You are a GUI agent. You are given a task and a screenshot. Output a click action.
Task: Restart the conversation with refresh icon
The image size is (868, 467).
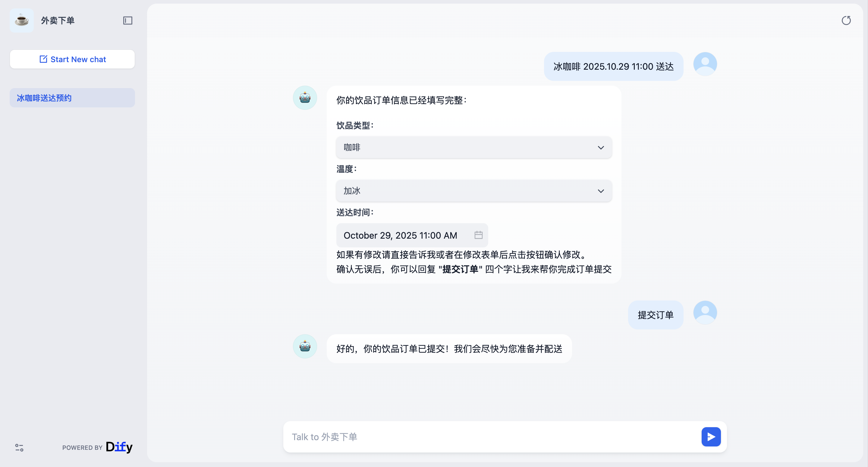click(x=846, y=21)
